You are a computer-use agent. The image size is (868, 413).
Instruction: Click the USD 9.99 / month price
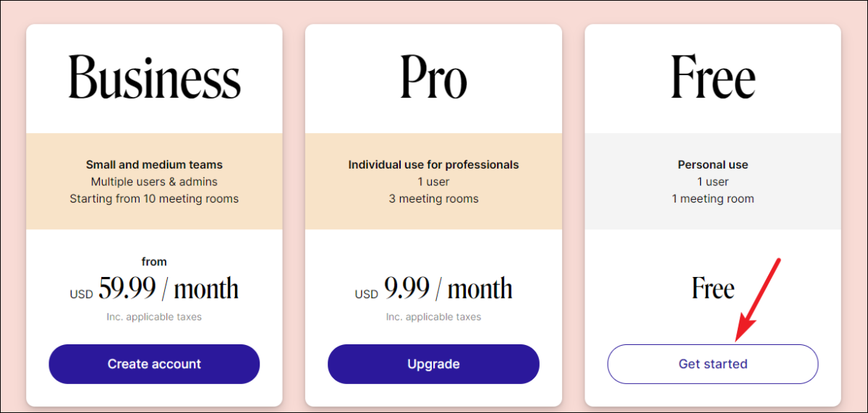433,289
